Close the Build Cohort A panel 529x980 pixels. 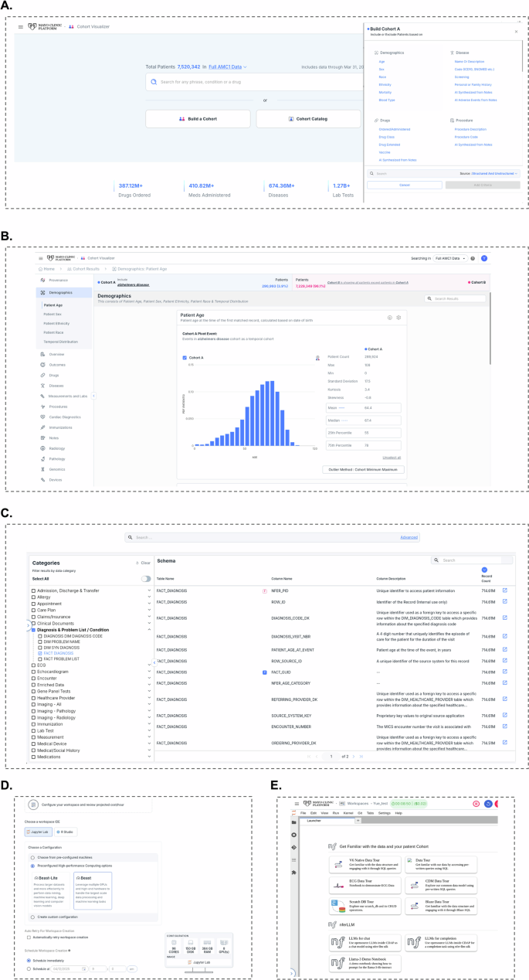(517, 32)
